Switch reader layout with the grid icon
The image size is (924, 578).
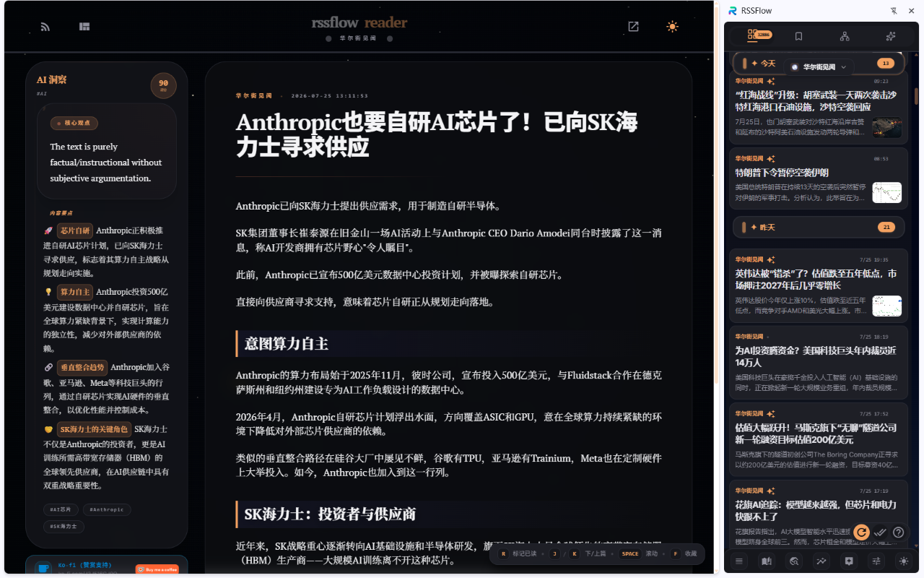84,27
